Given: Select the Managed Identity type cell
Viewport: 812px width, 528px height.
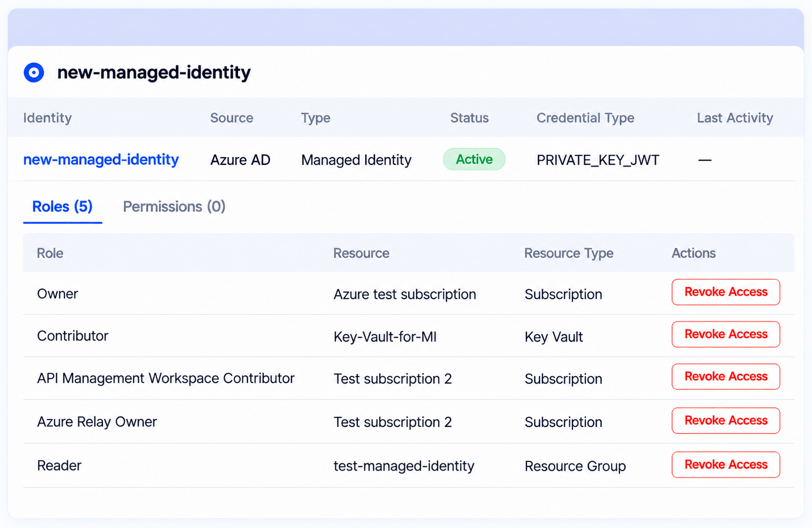Looking at the screenshot, I should point(356,160).
